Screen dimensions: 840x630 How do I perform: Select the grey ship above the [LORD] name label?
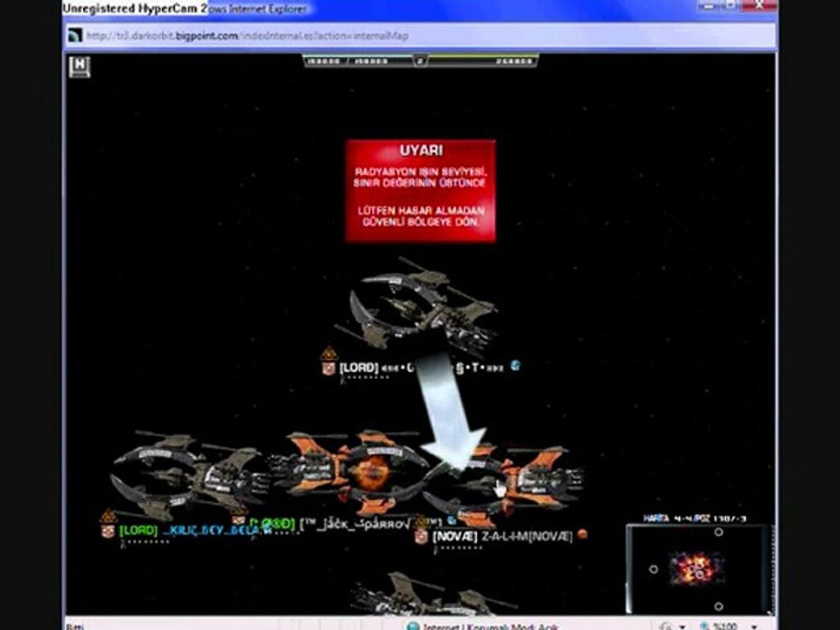click(x=418, y=308)
